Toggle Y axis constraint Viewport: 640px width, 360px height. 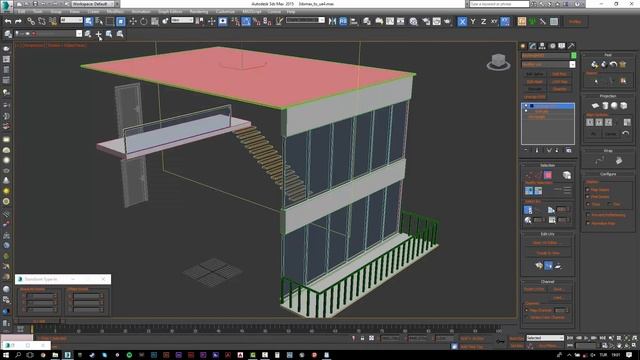[473, 21]
